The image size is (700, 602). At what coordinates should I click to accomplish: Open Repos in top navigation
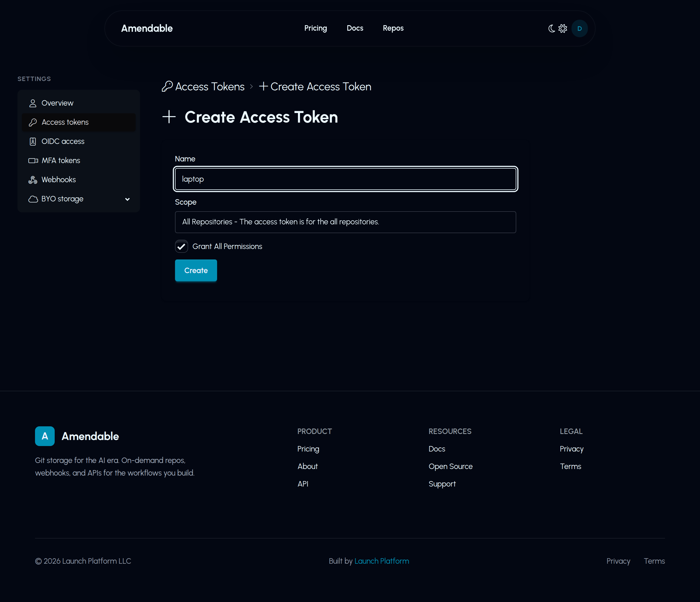click(393, 28)
